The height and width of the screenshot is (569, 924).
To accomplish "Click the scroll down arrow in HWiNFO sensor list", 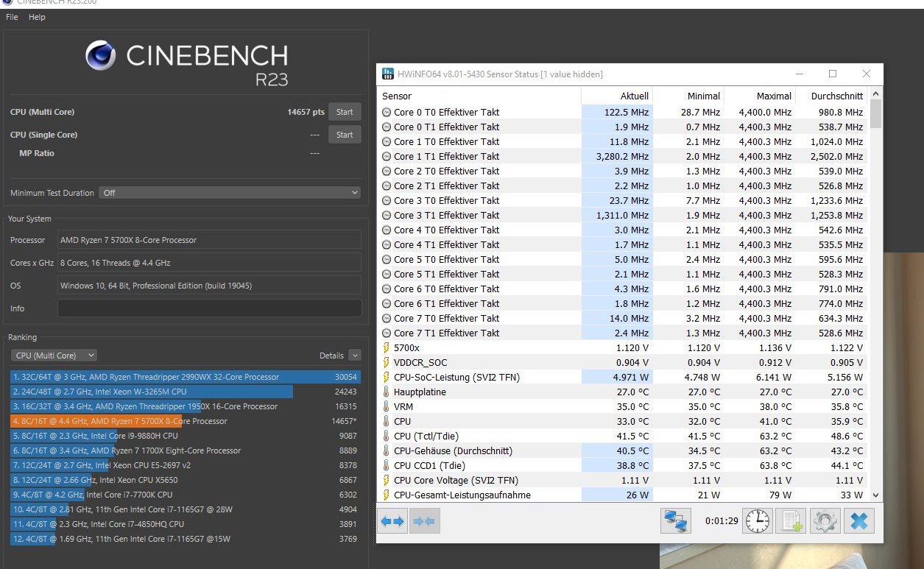I will point(875,495).
